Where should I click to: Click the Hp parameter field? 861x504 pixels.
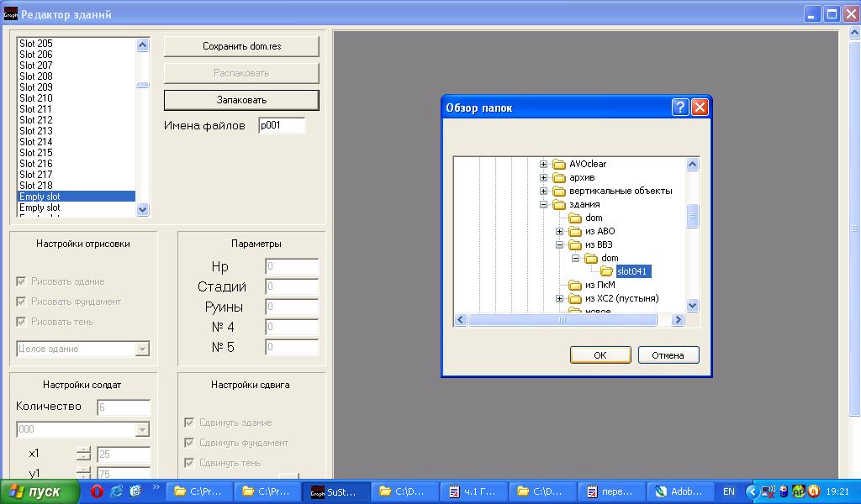click(292, 266)
